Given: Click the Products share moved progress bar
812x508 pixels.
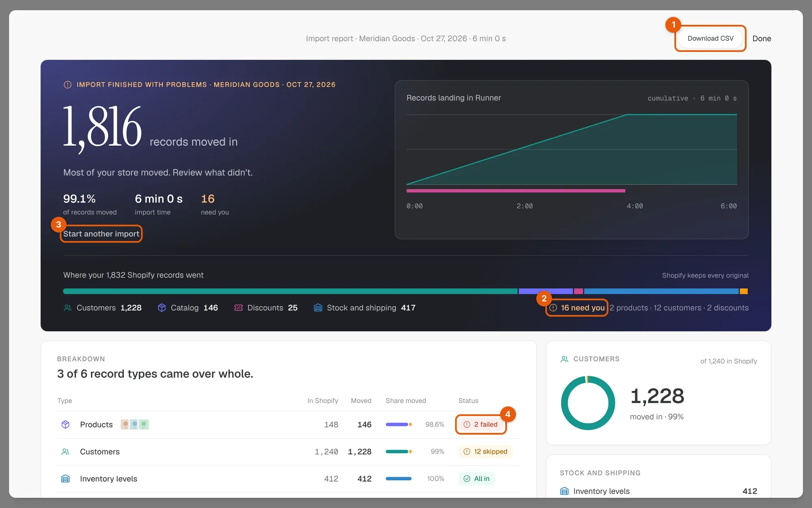Looking at the screenshot, I should pyautogui.click(x=399, y=424).
